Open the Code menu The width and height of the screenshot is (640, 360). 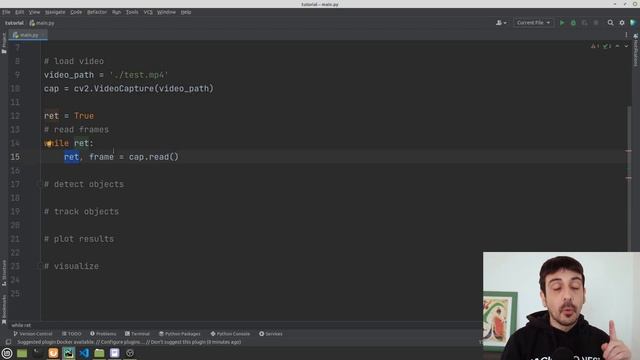(x=76, y=12)
